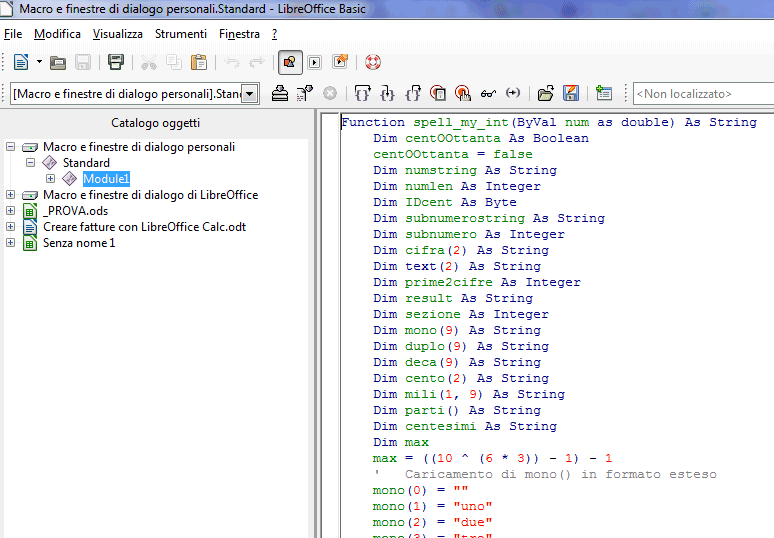Click the Catalogo oggetti panel title
The height and width of the screenshot is (538, 774).
(155, 123)
